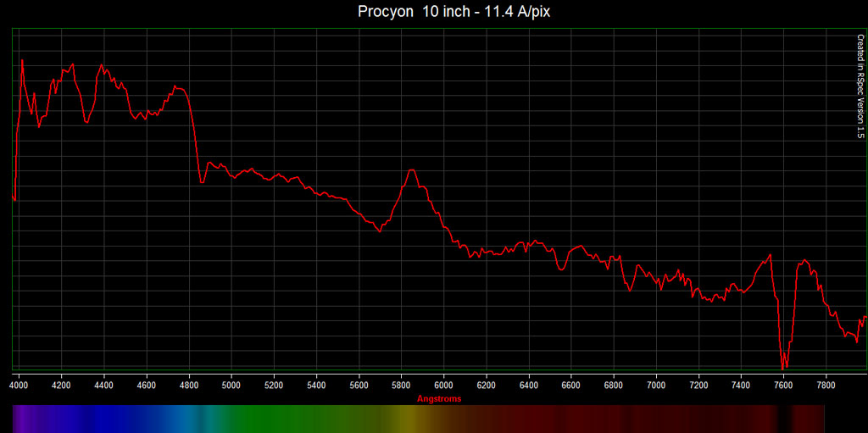
Task: Select the 5600 wavelength axis label
Action: [x=359, y=385]
